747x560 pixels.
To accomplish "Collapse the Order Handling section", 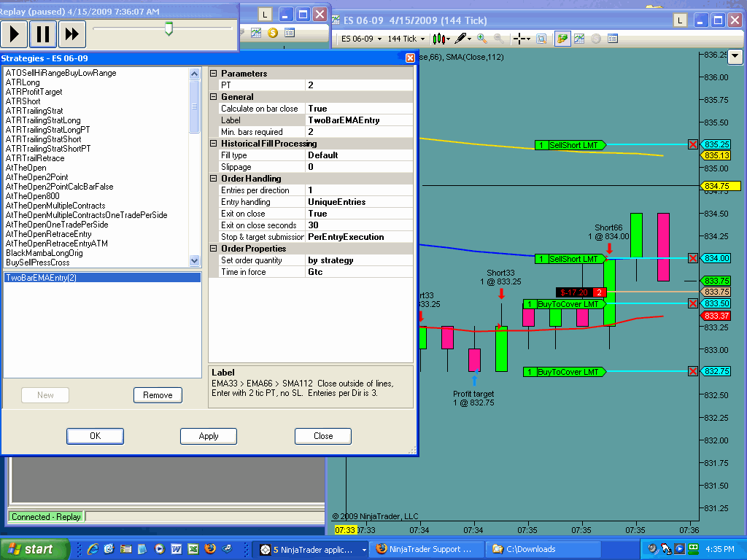I will [x=214, y=179].
